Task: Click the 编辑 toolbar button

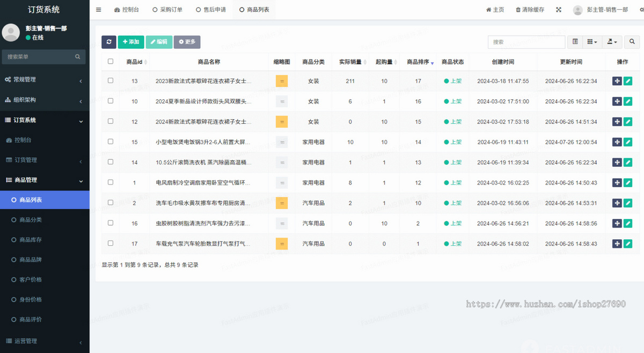Action: (159, 42)
